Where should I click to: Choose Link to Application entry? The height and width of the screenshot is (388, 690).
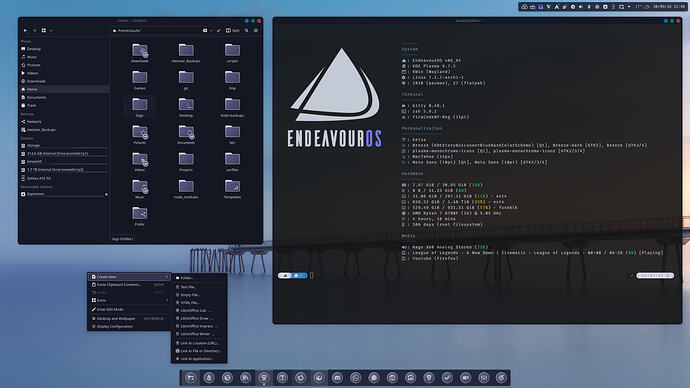tap(199, 359)
